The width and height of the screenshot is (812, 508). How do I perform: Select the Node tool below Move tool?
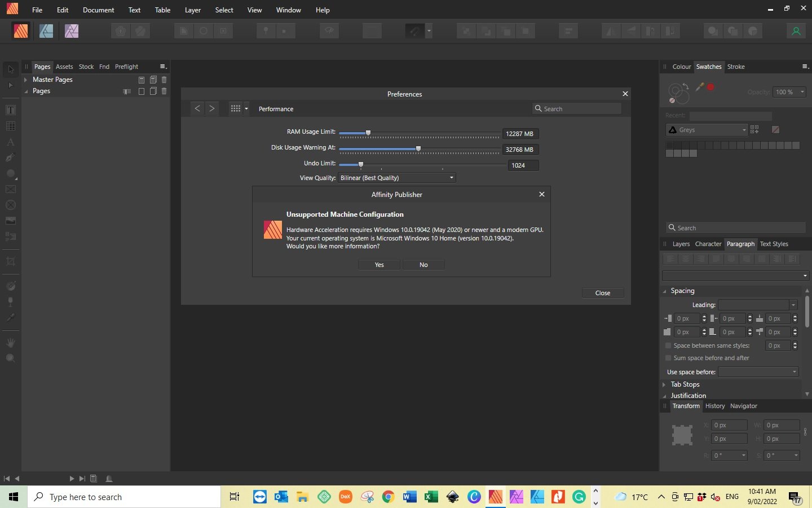pyautogui.click(x=10, y=85)
